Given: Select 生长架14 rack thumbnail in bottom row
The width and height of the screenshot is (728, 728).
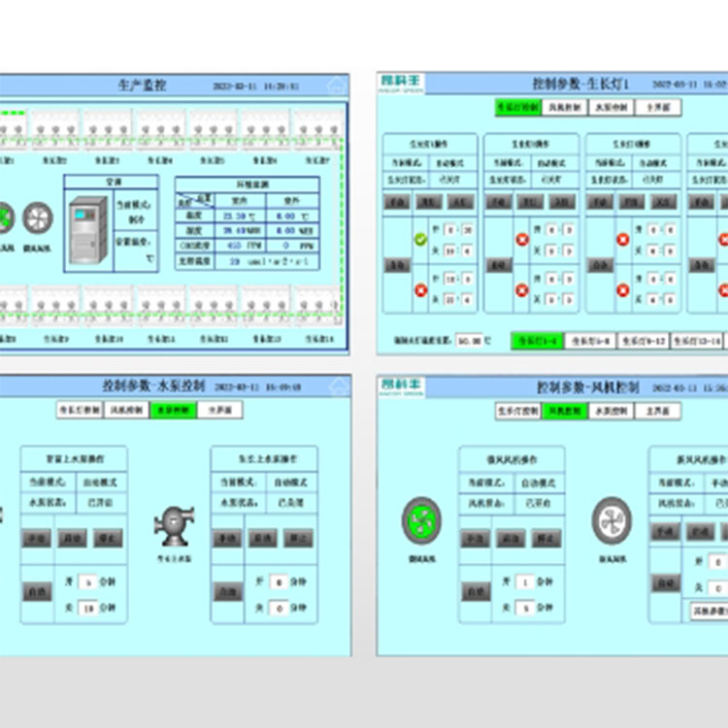Looking at the screenshot, I should tap(318, 305).
